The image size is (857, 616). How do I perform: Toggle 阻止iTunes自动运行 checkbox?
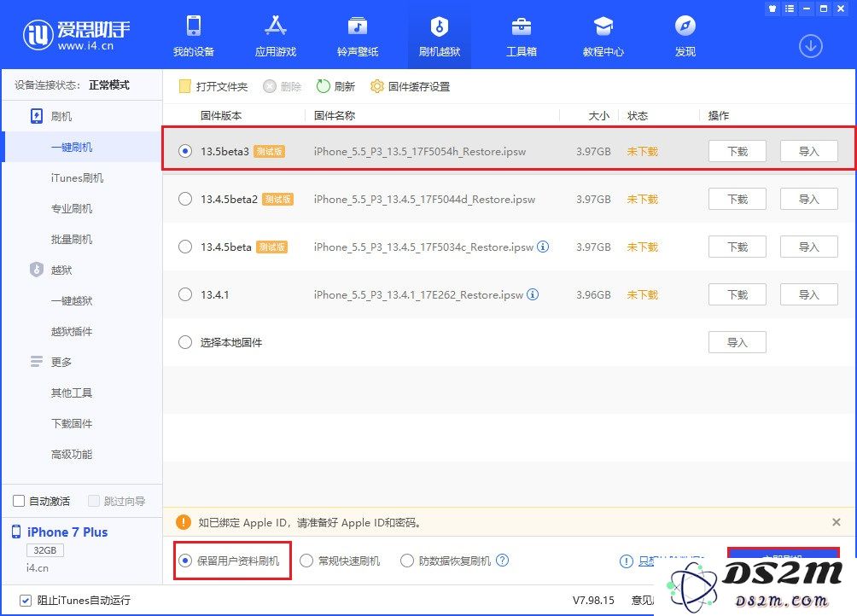pos(25,600)
